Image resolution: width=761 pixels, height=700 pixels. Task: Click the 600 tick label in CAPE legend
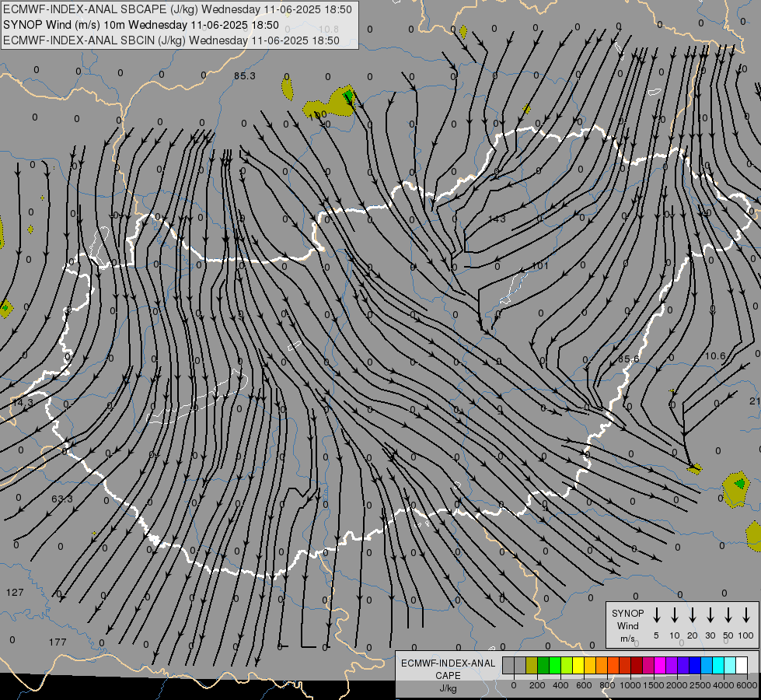[x=584, y=685]
